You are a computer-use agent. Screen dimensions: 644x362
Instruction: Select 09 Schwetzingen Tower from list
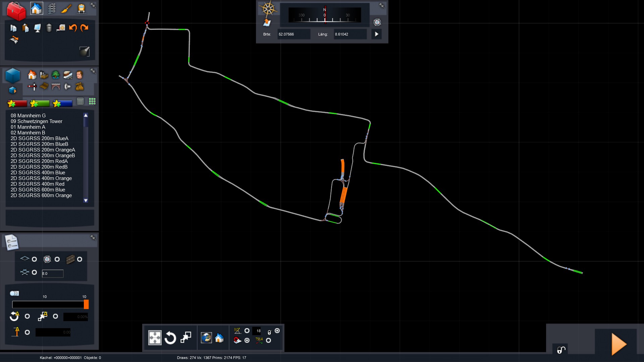click(x=37, y=121)
